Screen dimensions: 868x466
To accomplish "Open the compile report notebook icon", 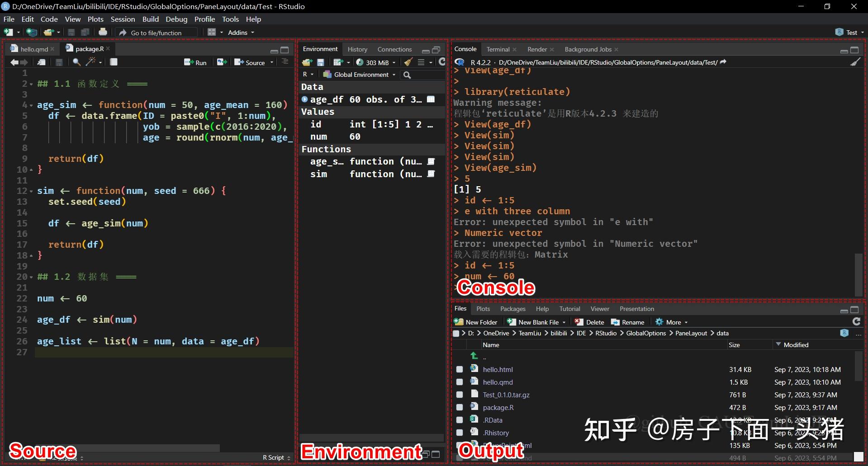I will 114,62.
